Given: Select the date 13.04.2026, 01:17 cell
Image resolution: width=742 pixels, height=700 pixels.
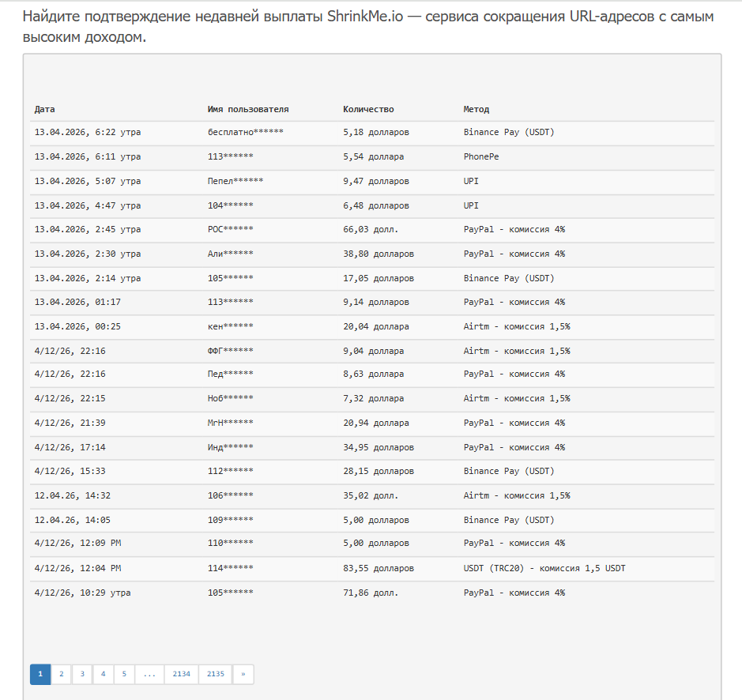Looking at the screenshot, I should (x=77, y=302).
